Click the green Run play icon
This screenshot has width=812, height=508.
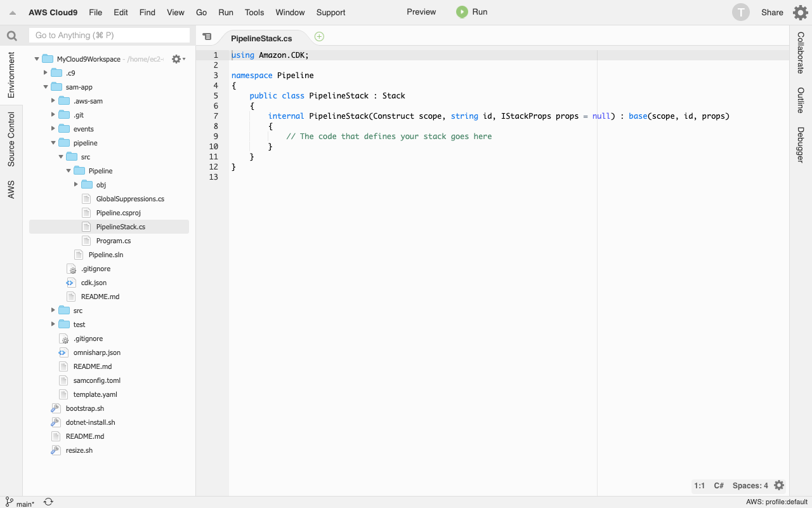pos(462,12)
